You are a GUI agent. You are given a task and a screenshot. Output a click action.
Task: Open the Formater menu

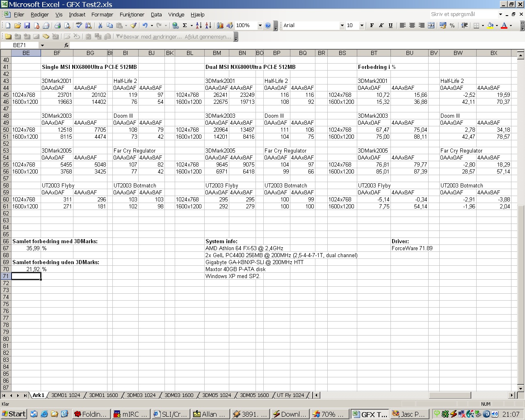pos(102,14)
